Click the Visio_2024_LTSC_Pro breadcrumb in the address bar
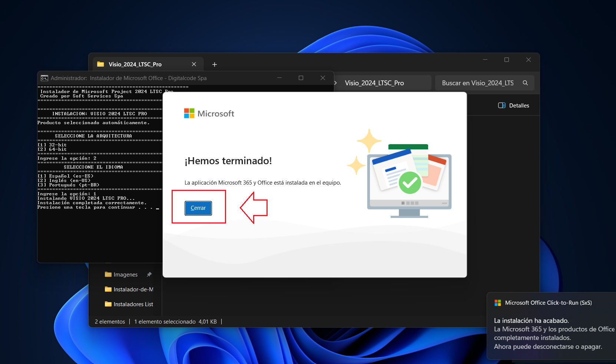The image size is (616, 364). pyautogui.click(x=374, y=83)
